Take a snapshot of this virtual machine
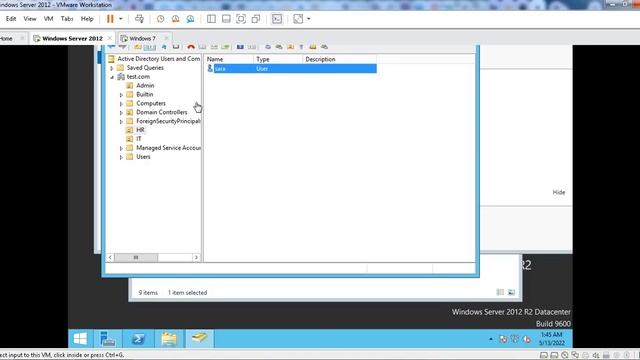 click(160, 19)
